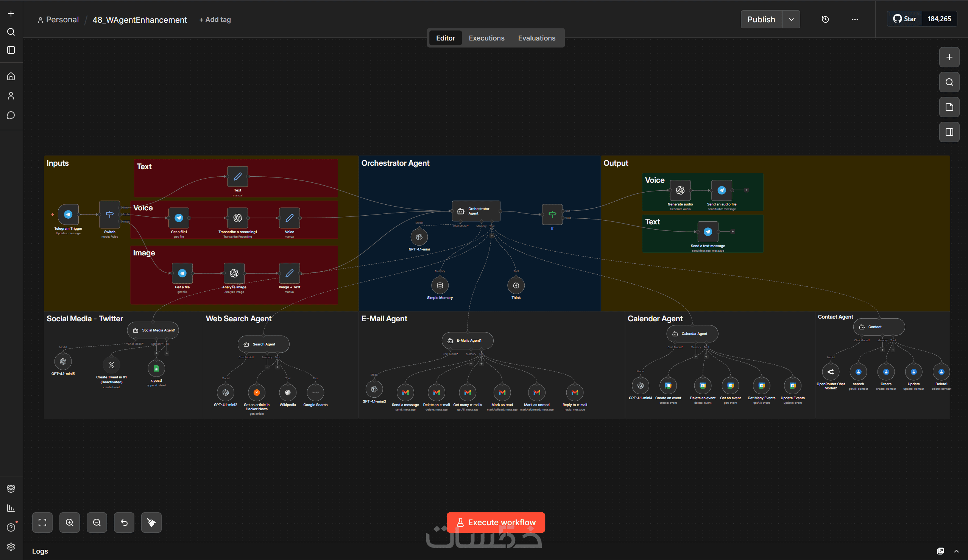Open the Orchestrator Agent node
This screenshot has height=560, width=968.
coord(476,211)
